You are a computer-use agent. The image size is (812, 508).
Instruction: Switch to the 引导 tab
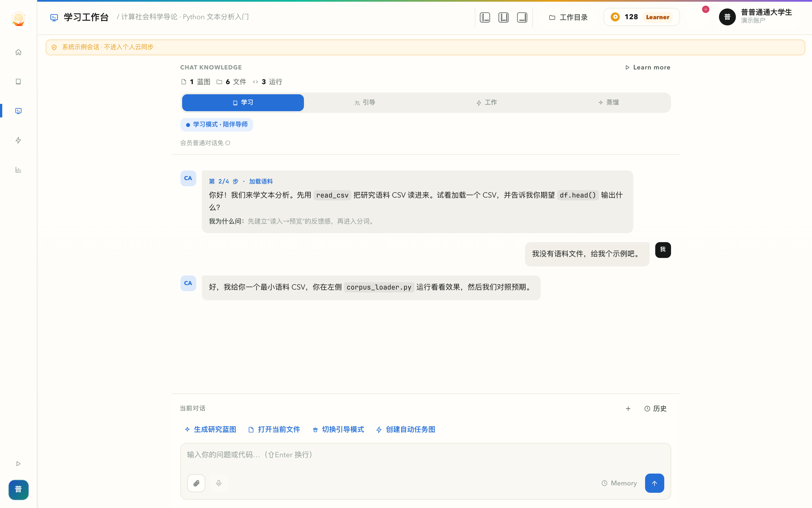tap(365, 102)
